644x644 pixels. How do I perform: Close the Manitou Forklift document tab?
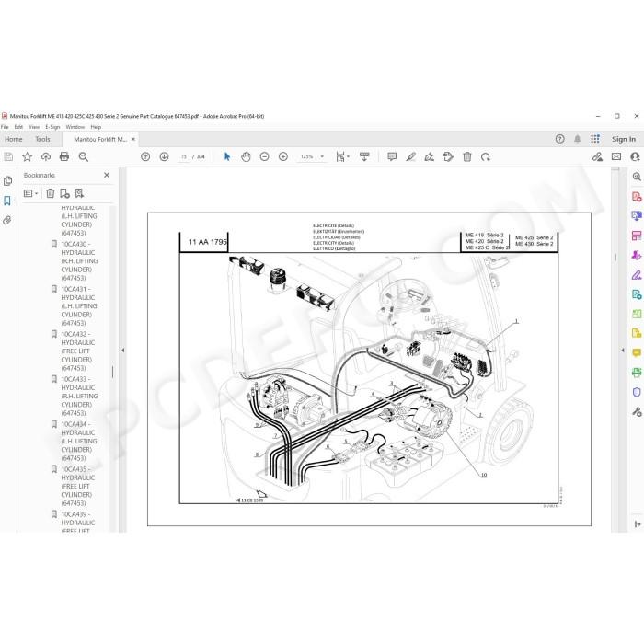pos(133,139)
